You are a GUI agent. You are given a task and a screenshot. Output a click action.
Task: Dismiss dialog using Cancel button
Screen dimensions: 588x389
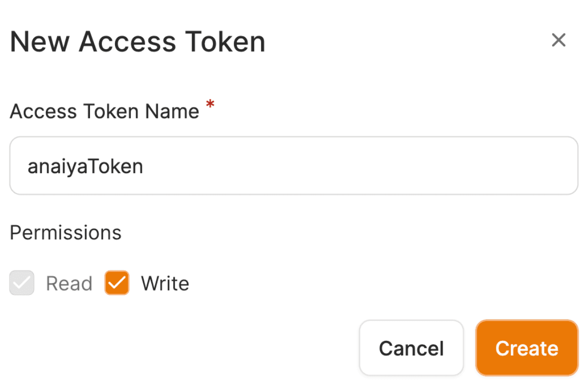[x=411, y=348]
